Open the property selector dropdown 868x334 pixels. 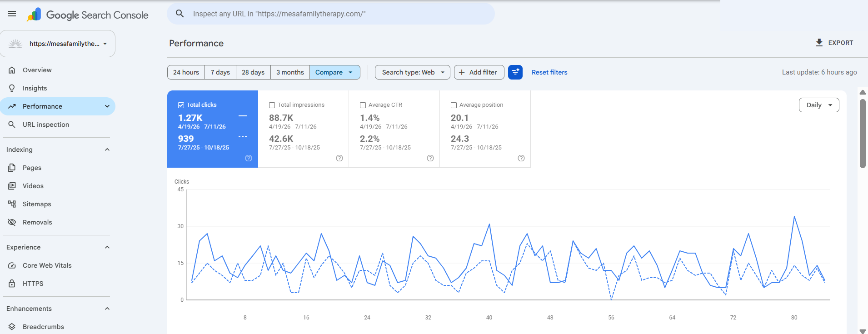coord(58,44)
